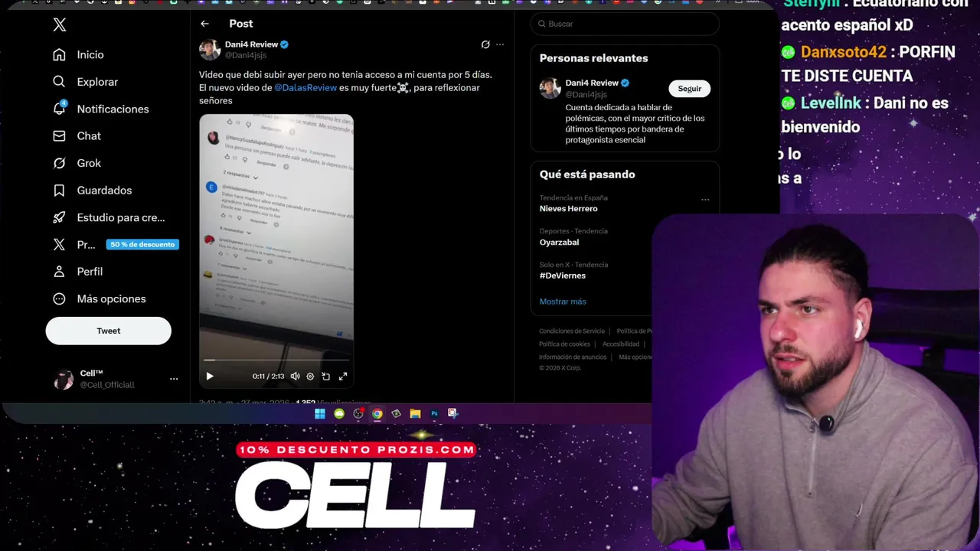The height and width of the screenshot is (551, 980).
Task: Open the Cell account switcher menu
Action: coord(174,379)
